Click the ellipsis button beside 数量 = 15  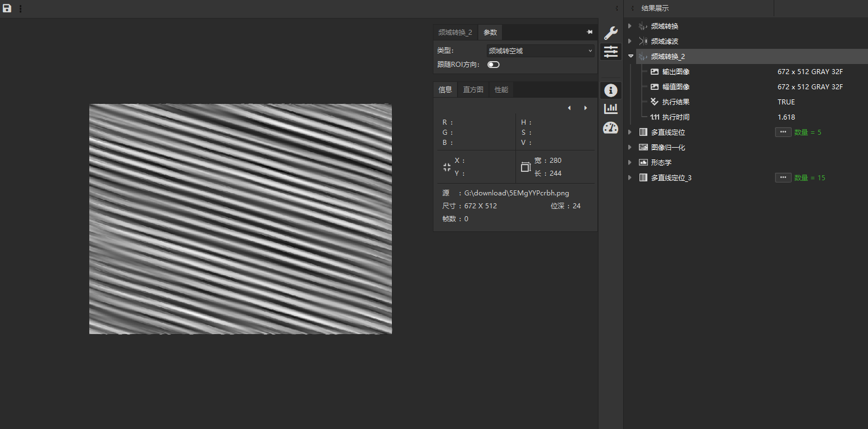[783, 177]
